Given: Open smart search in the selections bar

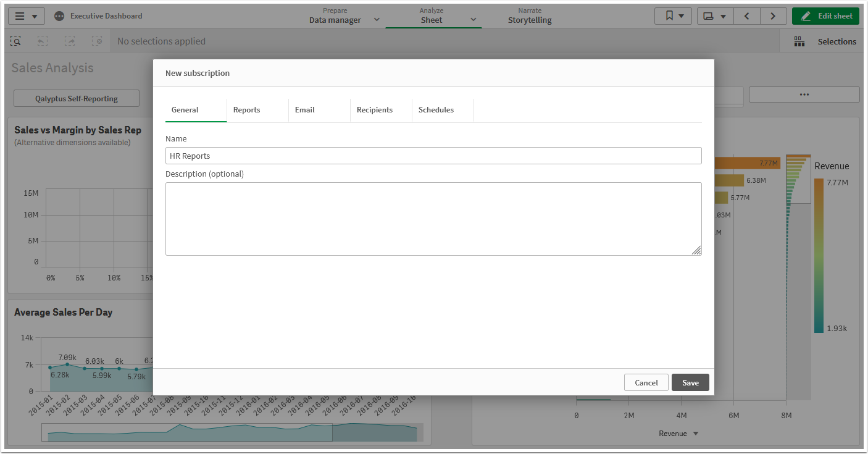Looking at the screenshot, I should [15, 41].
